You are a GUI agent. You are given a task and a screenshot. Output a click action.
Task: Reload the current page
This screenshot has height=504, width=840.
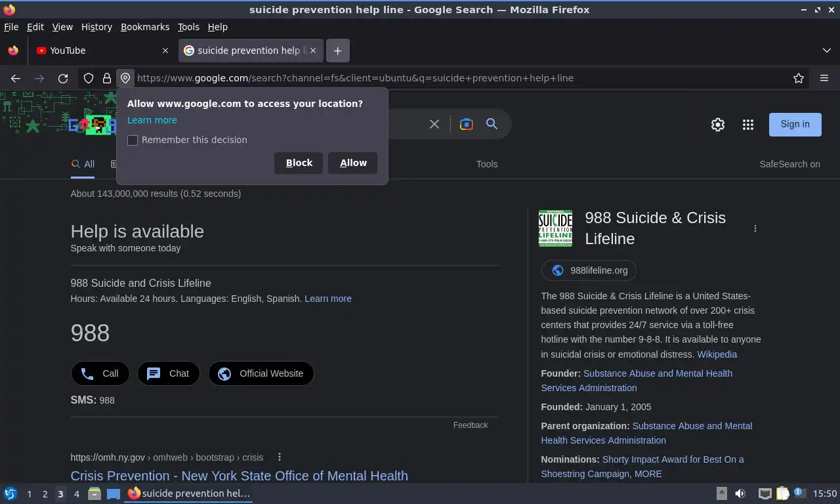tap(63, 78)
